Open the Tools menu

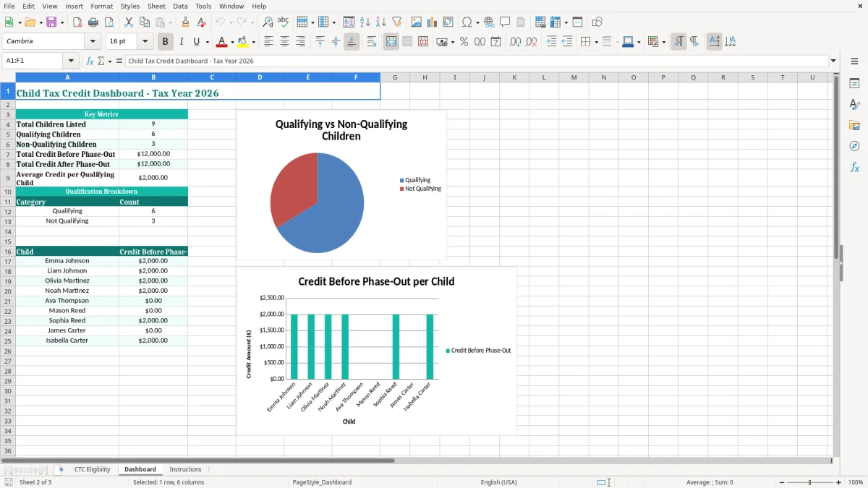tap(203, 6)
